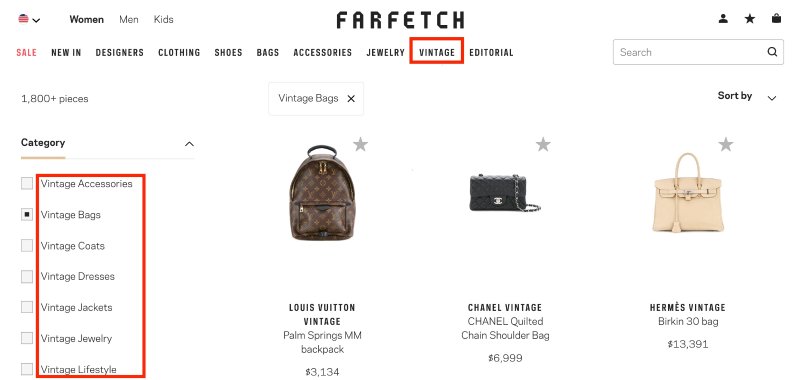The width and height of the screenshot is (800, 380).
Task: Switch to the Men section
Action: (x=129, y=19)
